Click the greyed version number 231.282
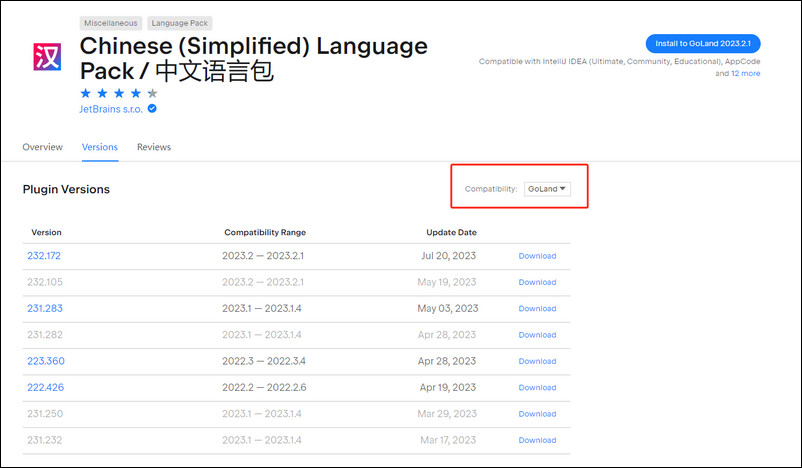The width and height of the screenshot is (802, 468). coord(45,335)
